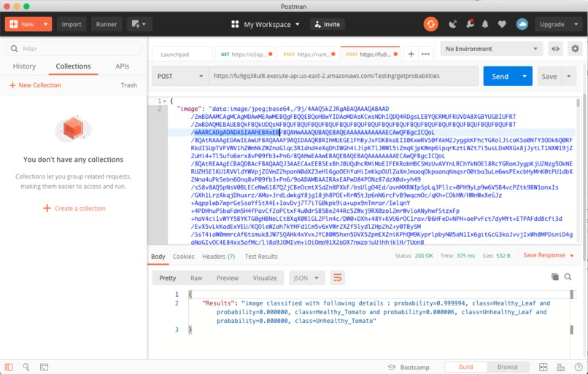
Task: Open the Runner
Action: [107, 24]
